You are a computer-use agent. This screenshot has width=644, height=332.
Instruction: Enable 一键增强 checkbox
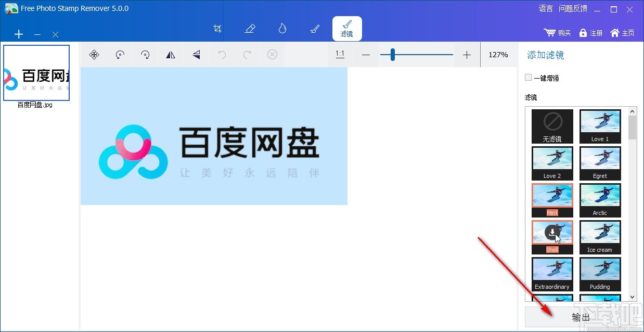tap(529, 78)
